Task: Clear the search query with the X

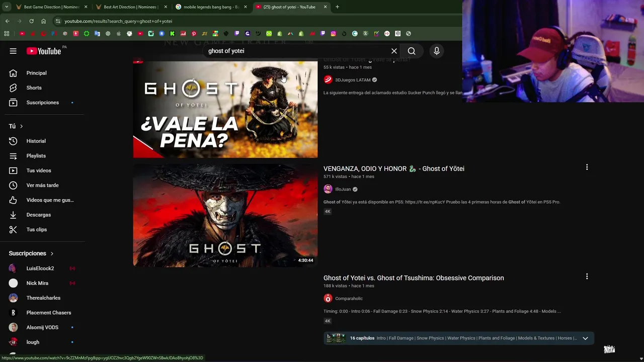Action: coord(394,51)
